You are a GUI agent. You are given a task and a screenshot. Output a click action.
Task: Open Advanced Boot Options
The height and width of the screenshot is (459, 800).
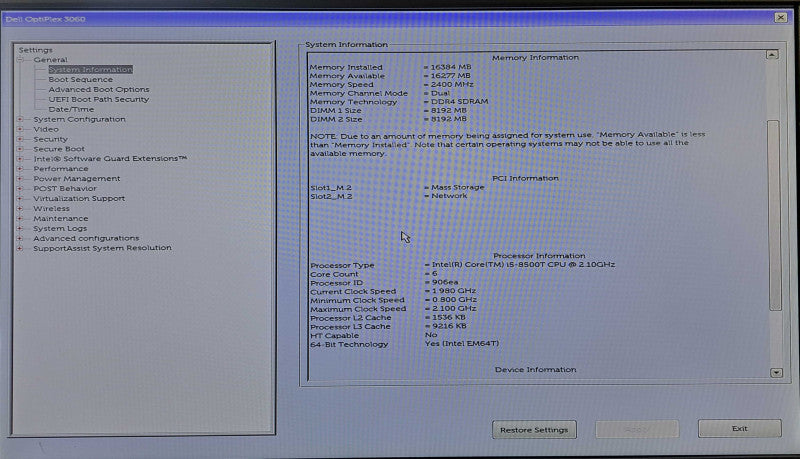point(99,89)
